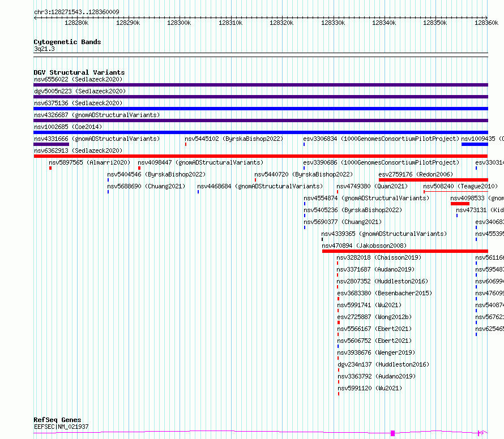Select the dgv5005n223 (Sedlazeck2020) label

[x=80, y=91]
